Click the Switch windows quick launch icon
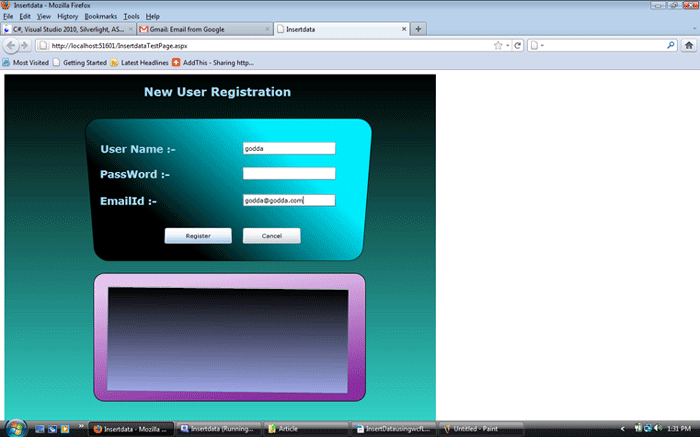 pos(52,429)
